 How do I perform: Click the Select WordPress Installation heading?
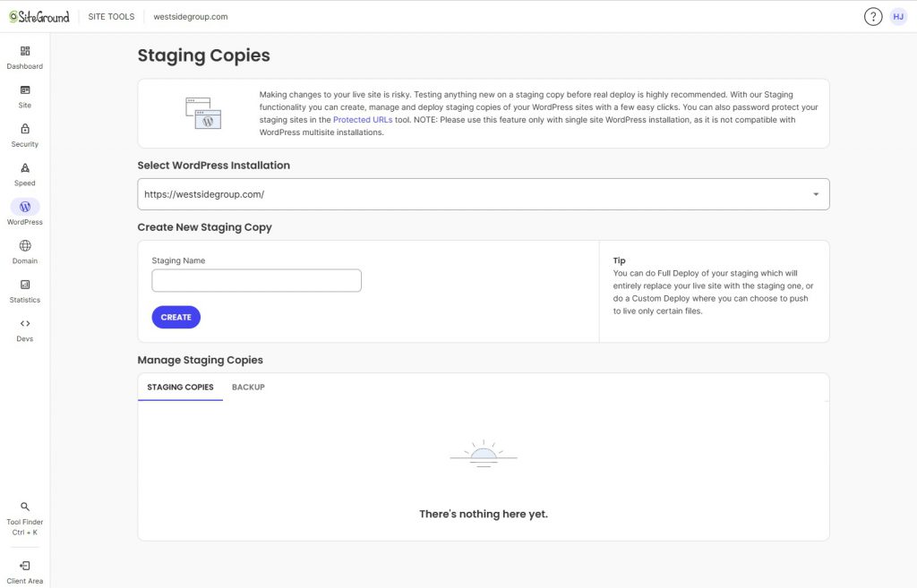coord(213,166)
